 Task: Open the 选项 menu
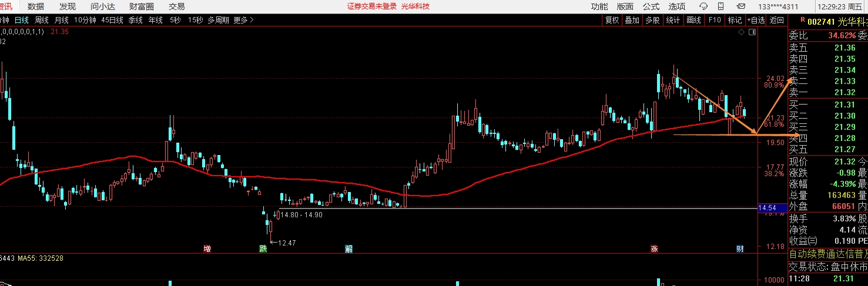tap(677, 6)
